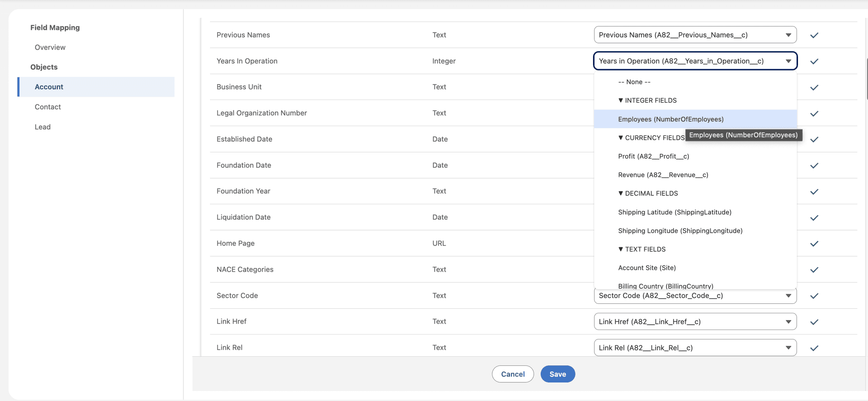Screen dimensions: 868x401
Task: Click the Save button
Action: (x=557, y=374)
